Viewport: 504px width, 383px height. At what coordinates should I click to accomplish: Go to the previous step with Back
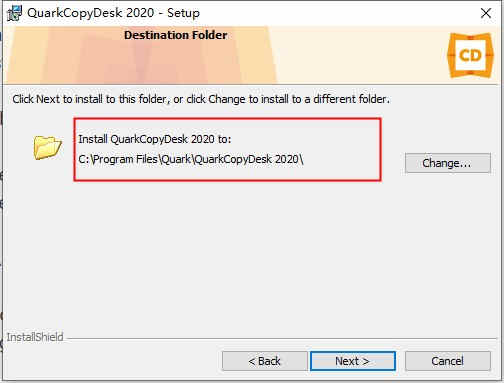point(265,361)
